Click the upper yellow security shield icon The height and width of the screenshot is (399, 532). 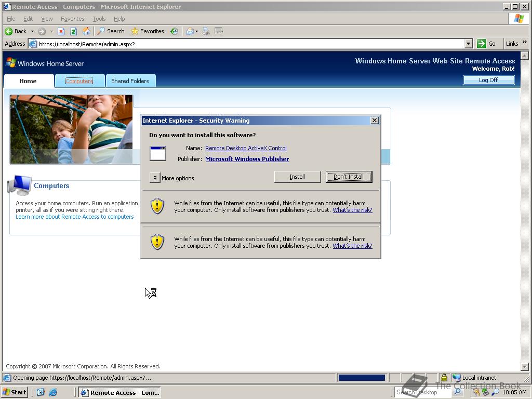(x=157, y=206)
